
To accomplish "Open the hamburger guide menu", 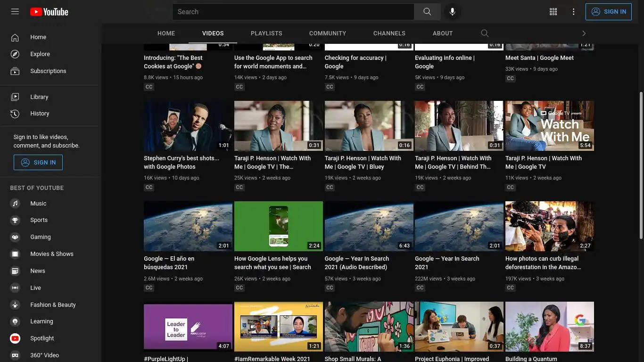I will pos(15,11).
